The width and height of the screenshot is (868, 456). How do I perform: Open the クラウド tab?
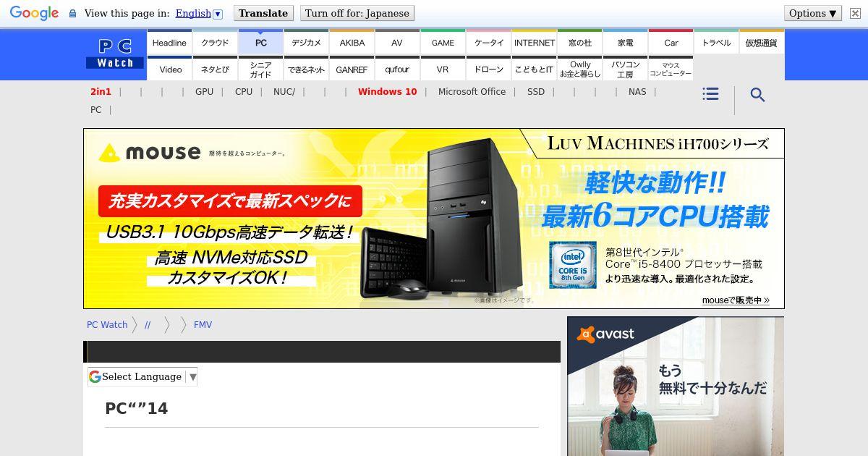[215, 42]
